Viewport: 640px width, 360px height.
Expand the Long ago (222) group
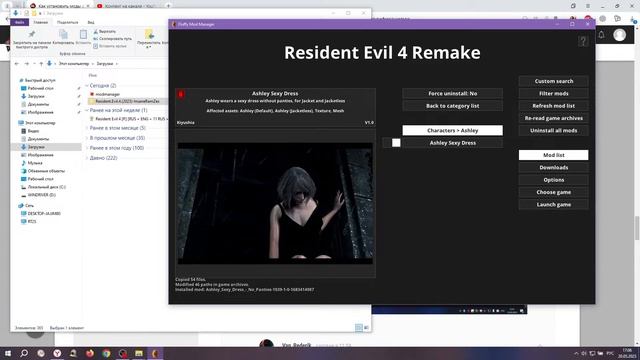(x=87, y=158)
